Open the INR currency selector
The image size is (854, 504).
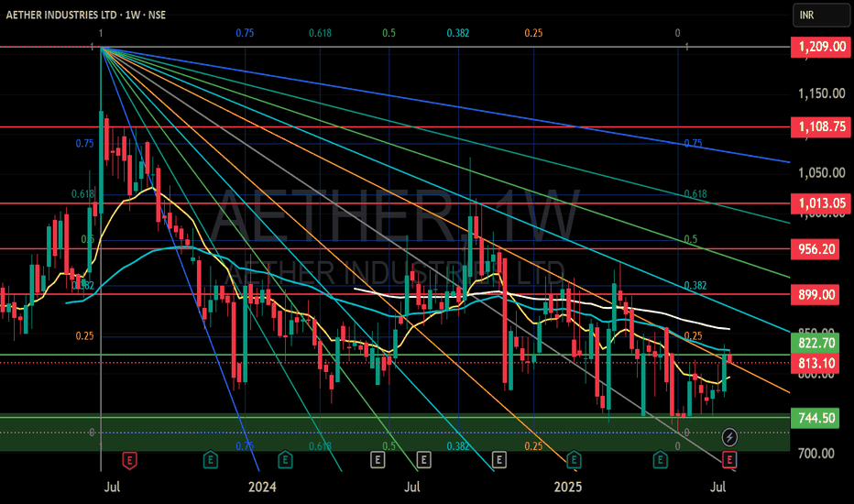point(821,16)
